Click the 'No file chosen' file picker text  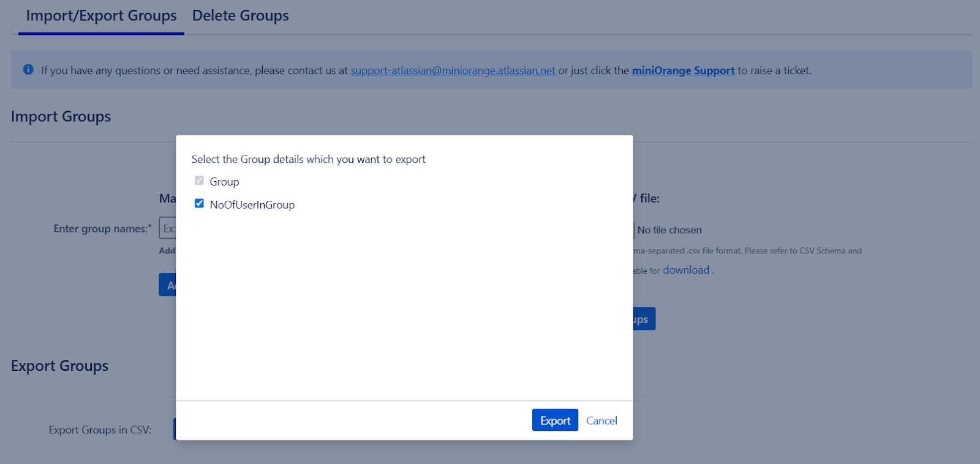(669, 230)
